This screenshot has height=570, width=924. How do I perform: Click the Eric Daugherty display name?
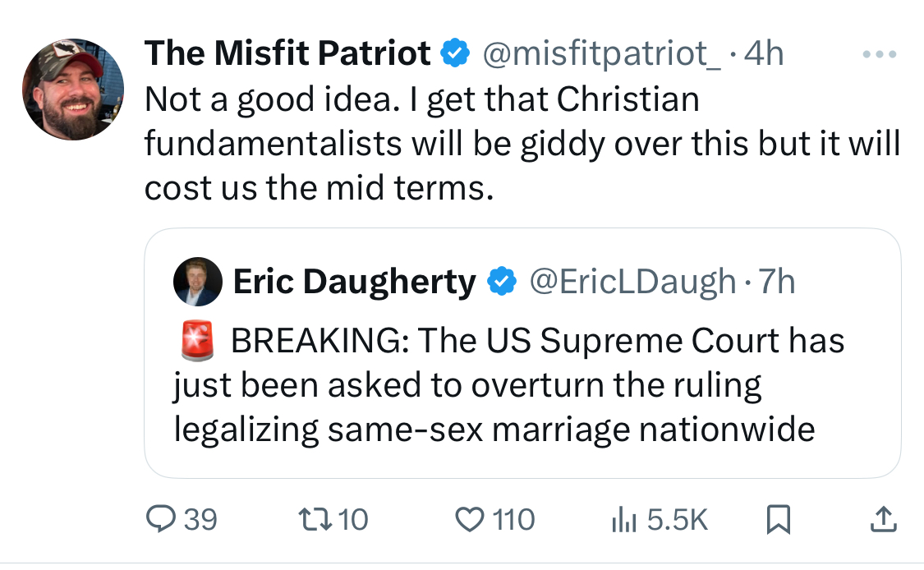354,282
